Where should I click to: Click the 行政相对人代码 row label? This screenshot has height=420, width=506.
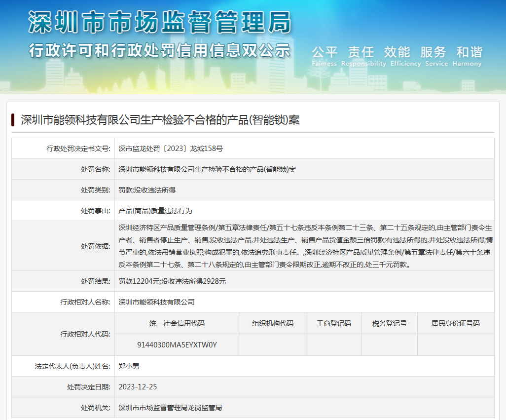coord(85,334)
